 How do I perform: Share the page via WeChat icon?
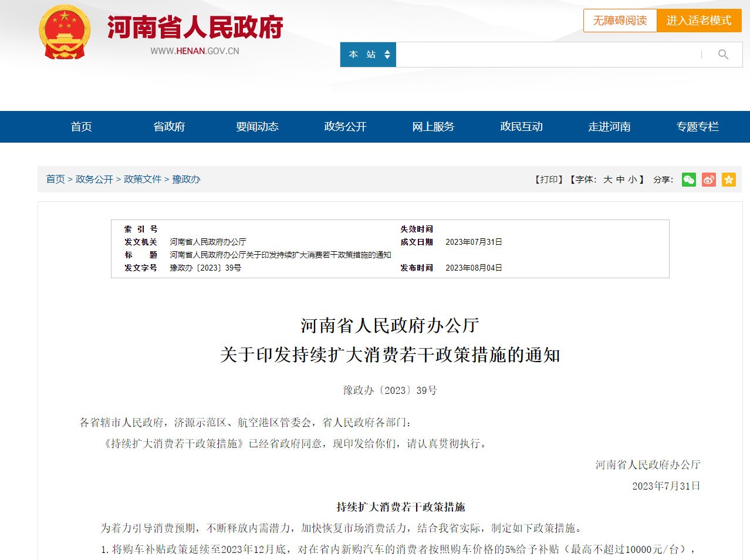click(x=689, y=180)
